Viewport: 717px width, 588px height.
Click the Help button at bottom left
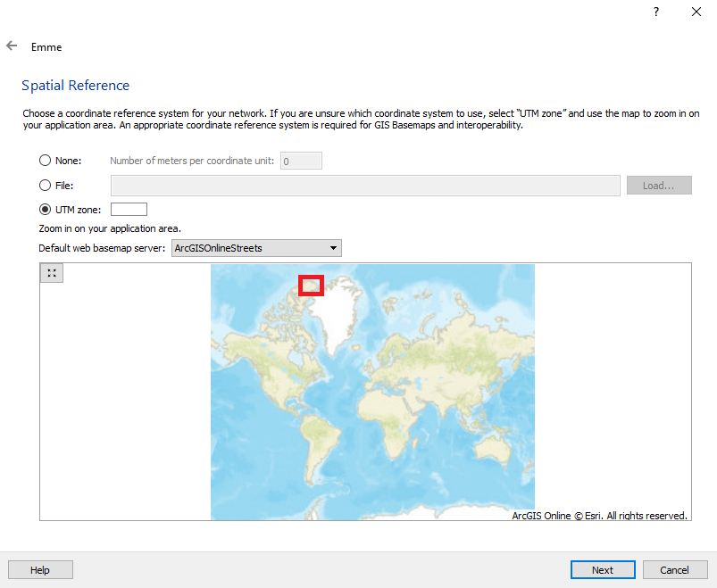tap(40, 570)
